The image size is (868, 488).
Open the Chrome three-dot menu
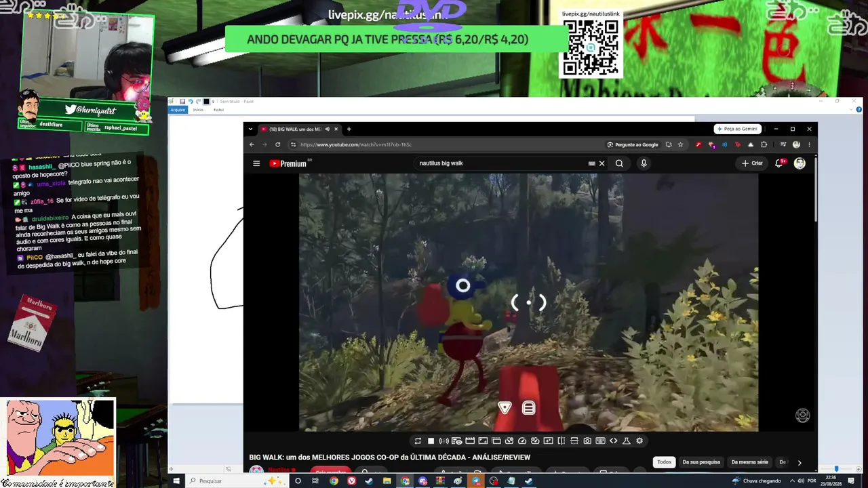point(809,144)
